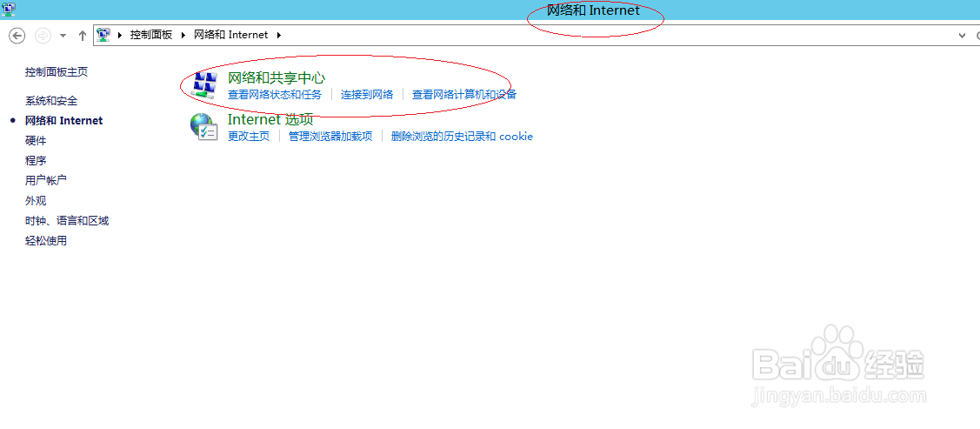The height and width of the screenshot is (429, 980).
Task: Open 外观 category in the sidebar
Action: point(36,201)
